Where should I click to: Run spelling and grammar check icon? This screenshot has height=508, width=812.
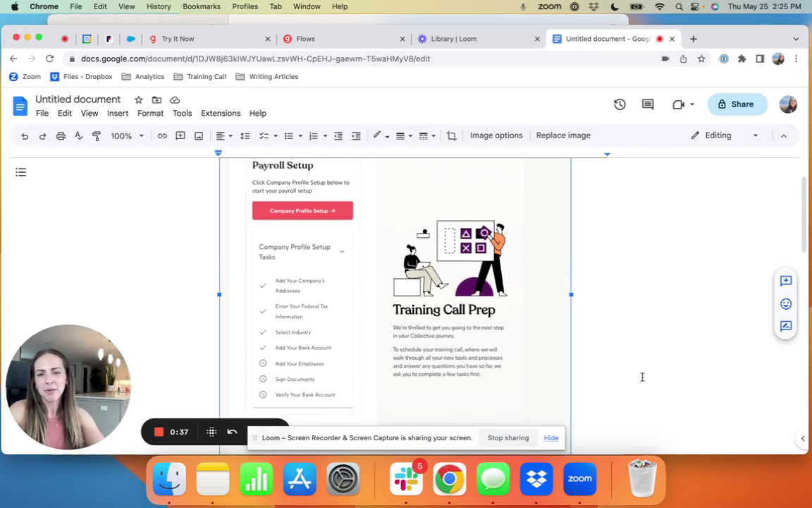pos(79,135)
